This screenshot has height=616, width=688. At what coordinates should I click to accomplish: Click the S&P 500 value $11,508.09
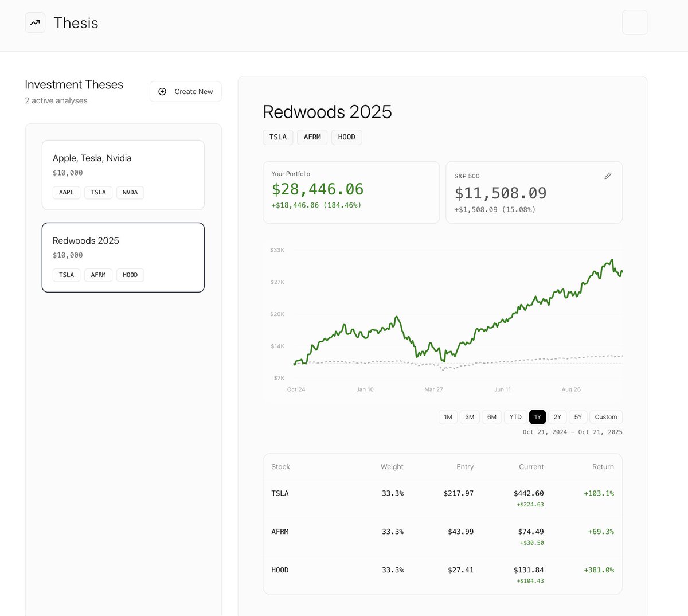tap(501, 193)
